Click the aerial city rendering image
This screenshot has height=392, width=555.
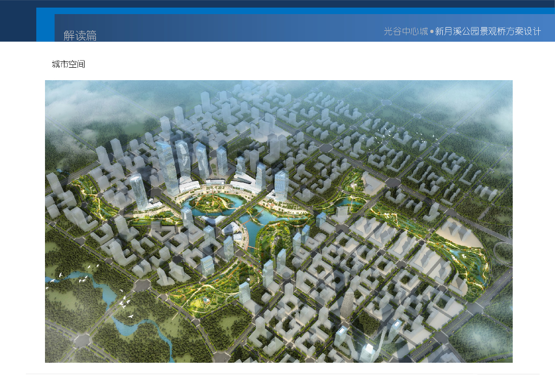tap(279, 221)
